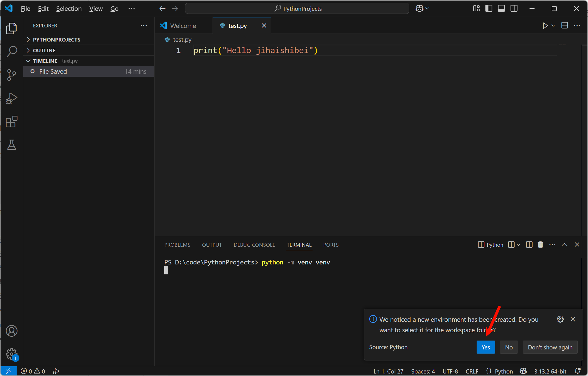Viewport: 588px width, 376px height.
Task: Open the Manage settings gear icon
Action: pyautogui.click(x=12, y=354)
